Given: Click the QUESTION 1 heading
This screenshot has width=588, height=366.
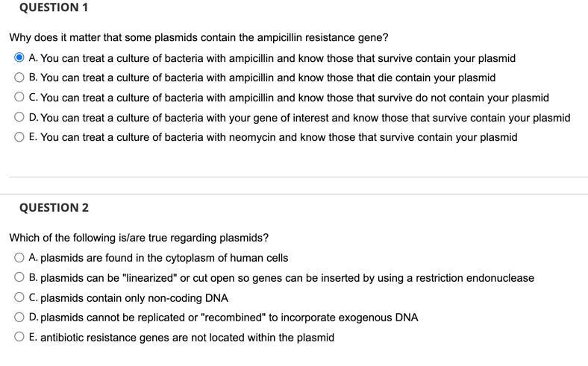Looking at the screenshot, I should tap(54, 7).
